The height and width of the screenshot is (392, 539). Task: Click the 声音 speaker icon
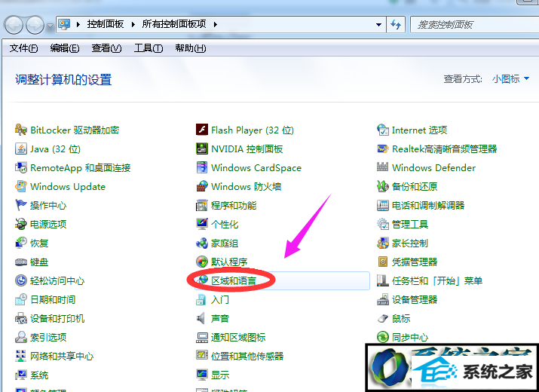tap(201, 318)
